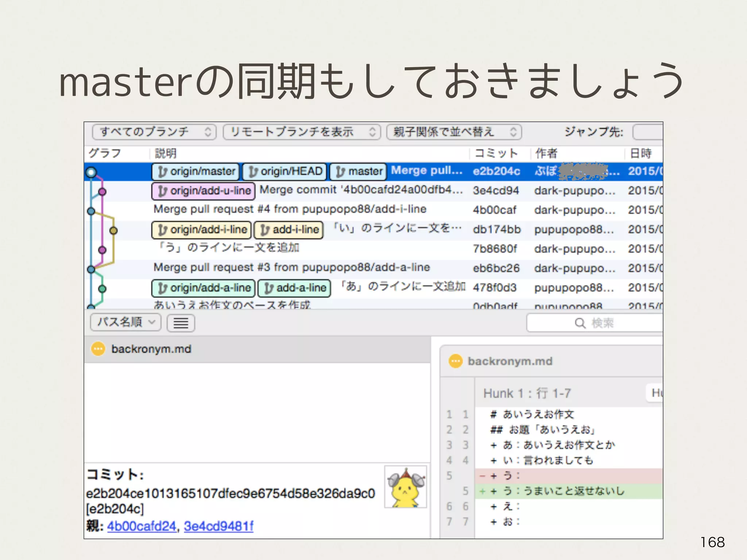Screen dimensions: 747x560
Task: Click status icon beside backronym.md in file list
Action: pos(98,349)
